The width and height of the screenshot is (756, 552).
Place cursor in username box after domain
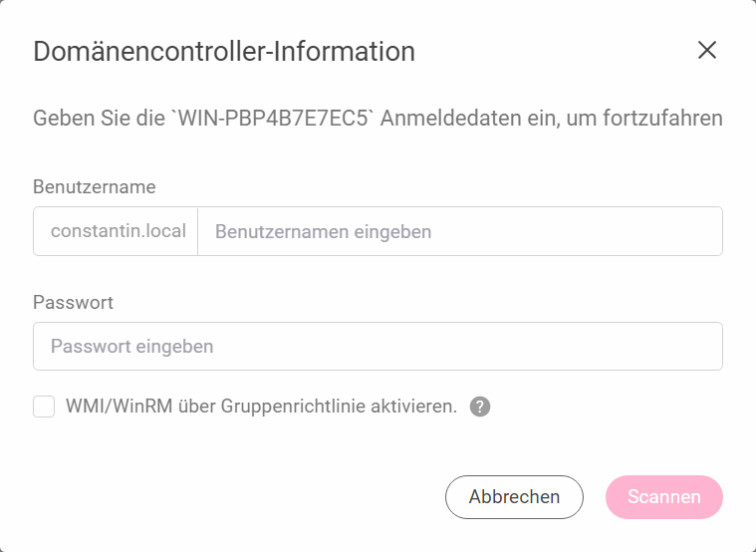tap(460, 231)
